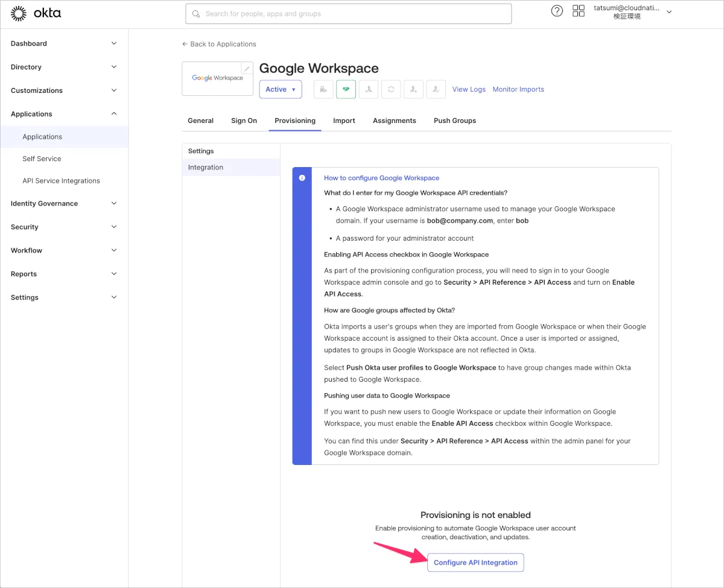Click the circular sync arrows status icon
The height and width of the screenshot is (588, 724).
pos(391,89)
